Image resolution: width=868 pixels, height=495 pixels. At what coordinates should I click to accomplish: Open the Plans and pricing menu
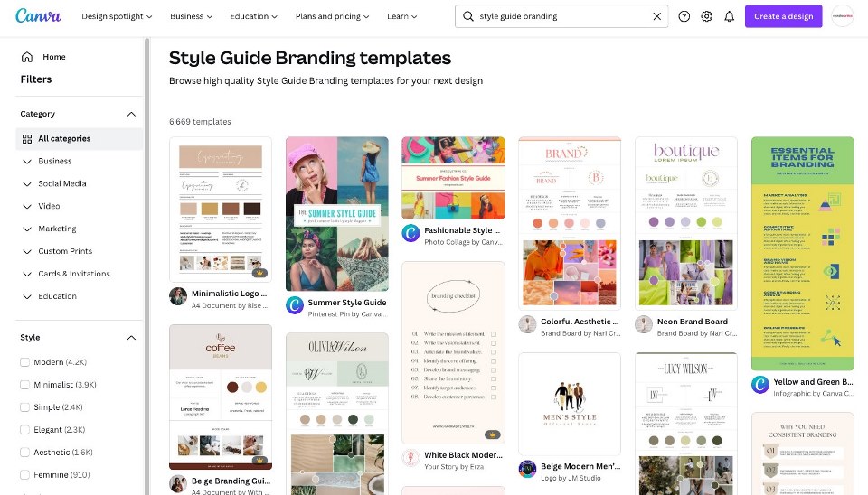coord(332,16)
